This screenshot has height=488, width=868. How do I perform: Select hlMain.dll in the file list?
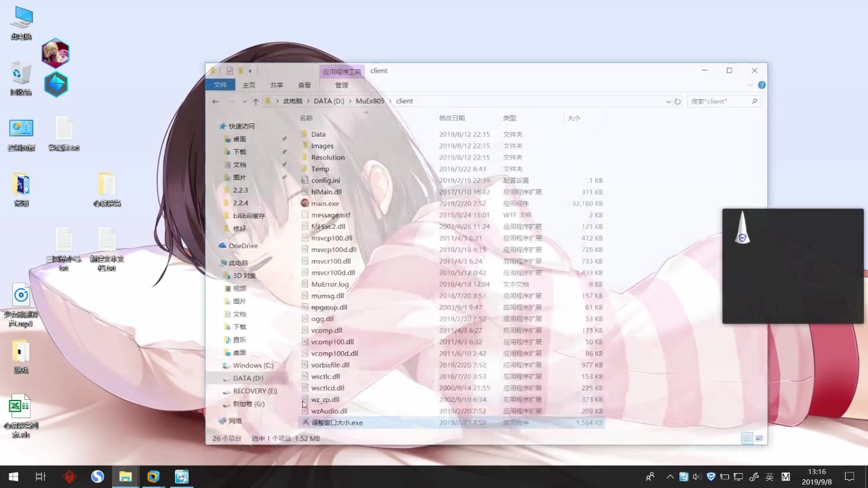coord(326,192)
